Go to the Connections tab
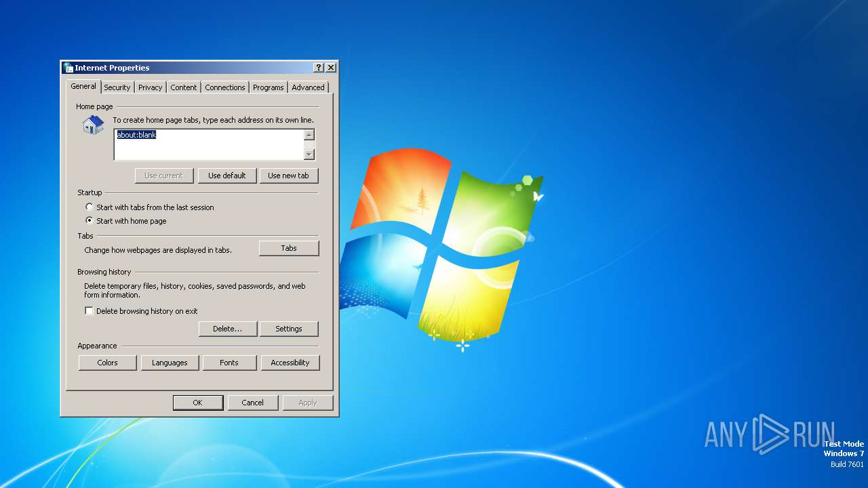 click(x=225, y=87)
